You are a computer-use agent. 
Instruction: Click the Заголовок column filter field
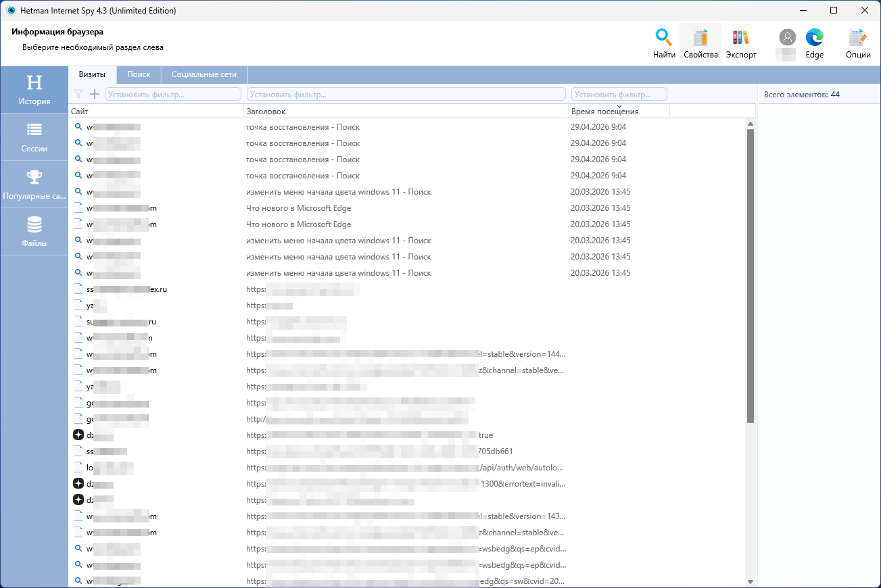click(407, 94)
